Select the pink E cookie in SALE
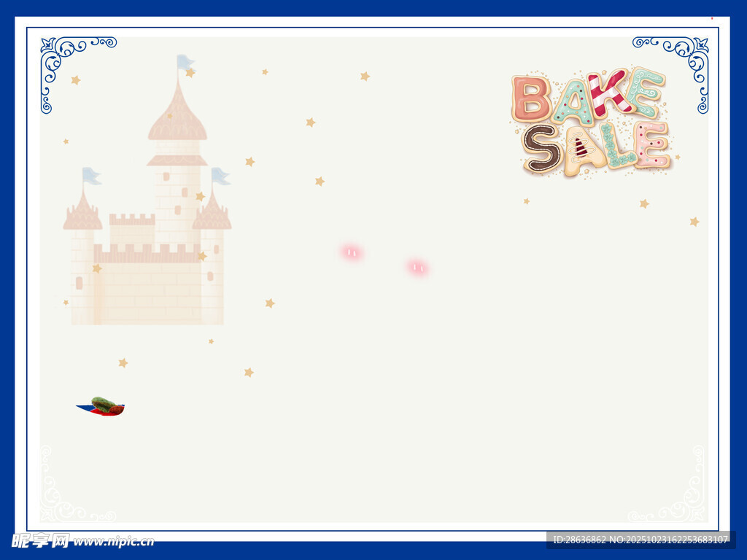The image size is (747, 560). [651, 145]
